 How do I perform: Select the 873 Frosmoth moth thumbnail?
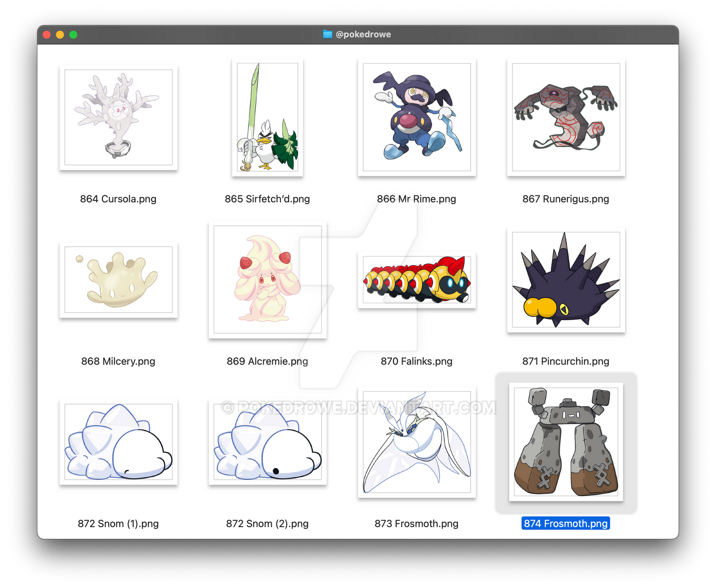coord(417,442)
